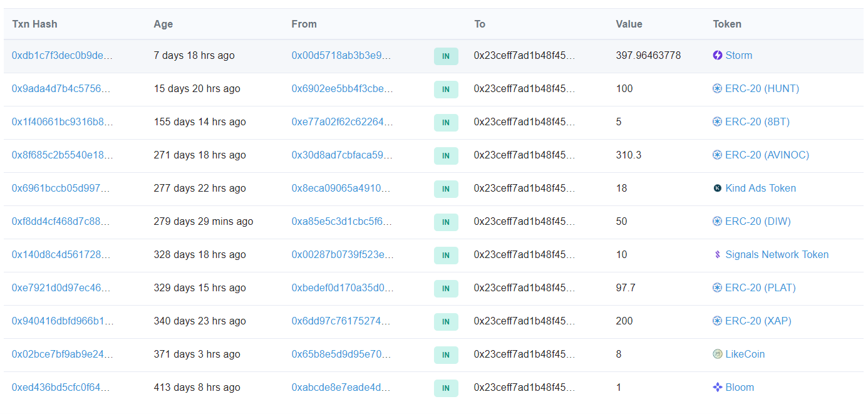Open sender address 0x00d5718ab3b3e9
The width and height of the screenshot is (868, 414).
[341, 55]
